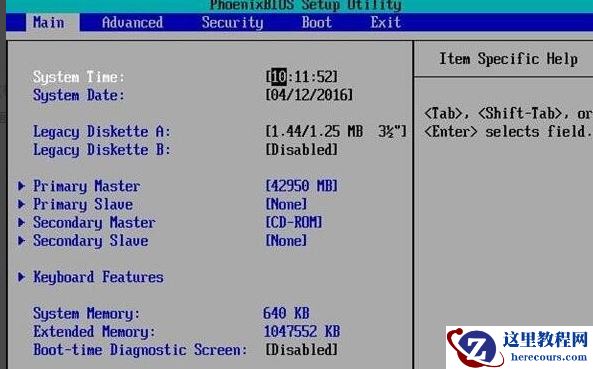Click the 42950 MB value
Viewport: 593px width, 369px height.
[x=301, y=186]
